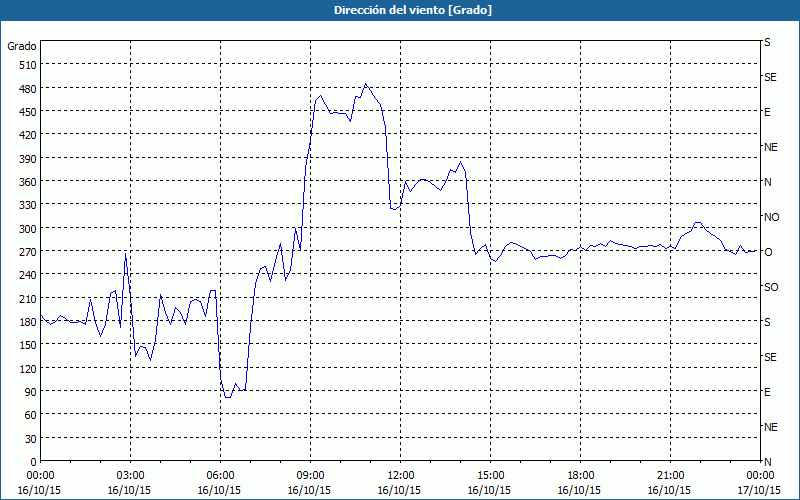Select the "S" compass label beside 180 gridline

pyautogui.click(x=767, y=322)
